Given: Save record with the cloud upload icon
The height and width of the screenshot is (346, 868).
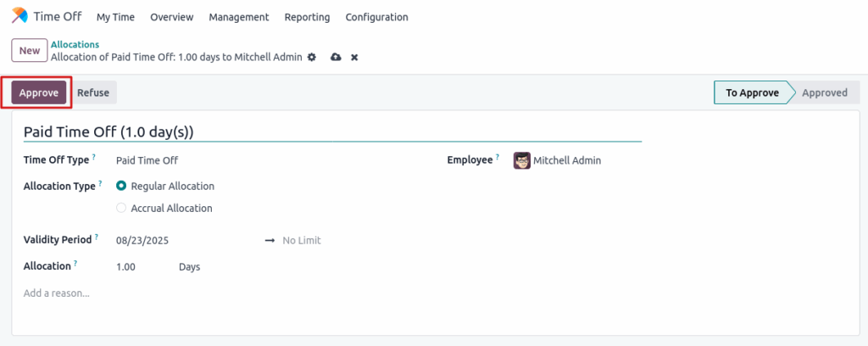Looking at the screenshot, I should [x=336, y=57].
